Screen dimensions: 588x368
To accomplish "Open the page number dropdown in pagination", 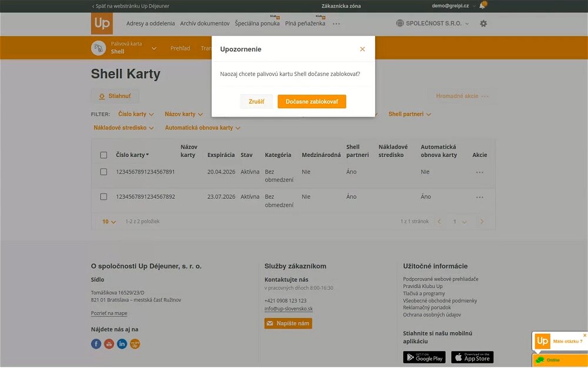I will pos(459,222).
